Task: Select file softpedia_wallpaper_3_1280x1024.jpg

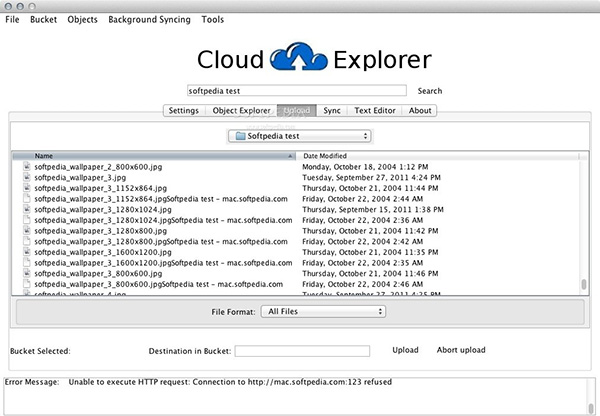Action: 103,210
